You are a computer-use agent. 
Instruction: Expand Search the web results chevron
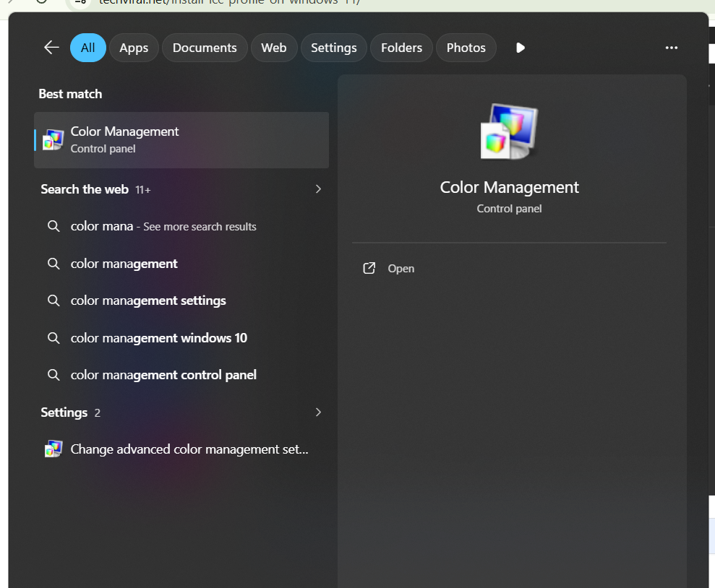pyautogui.click(x=318, y=189)
